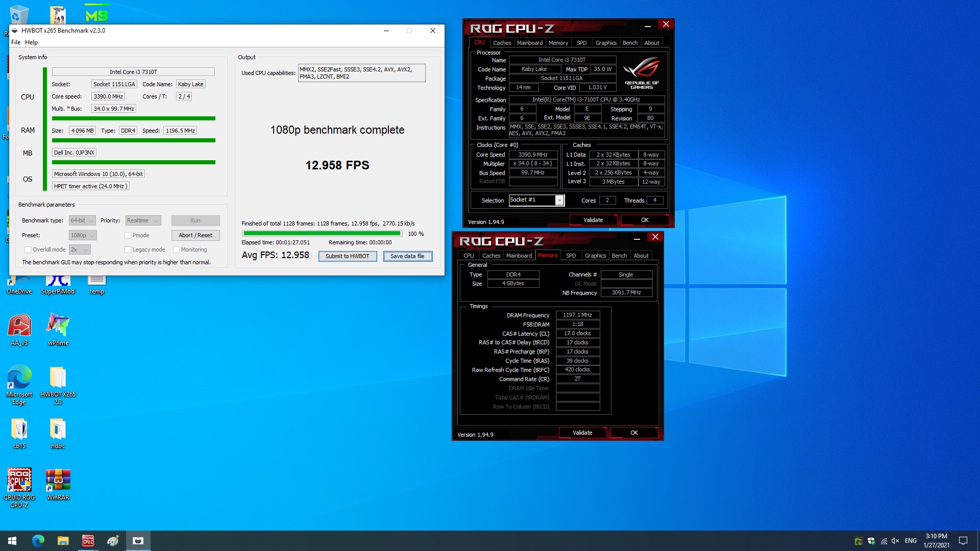Click the Save data file button

click(407, 256)
